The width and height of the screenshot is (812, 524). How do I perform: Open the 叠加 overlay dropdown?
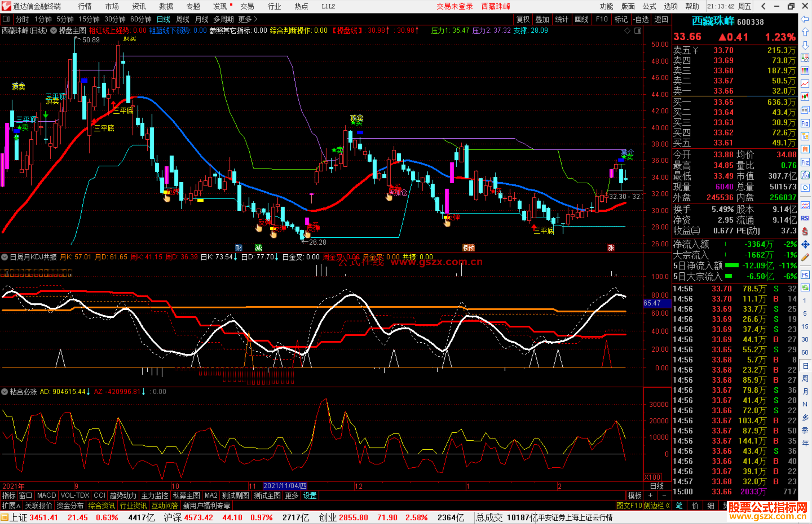(542, 19)
